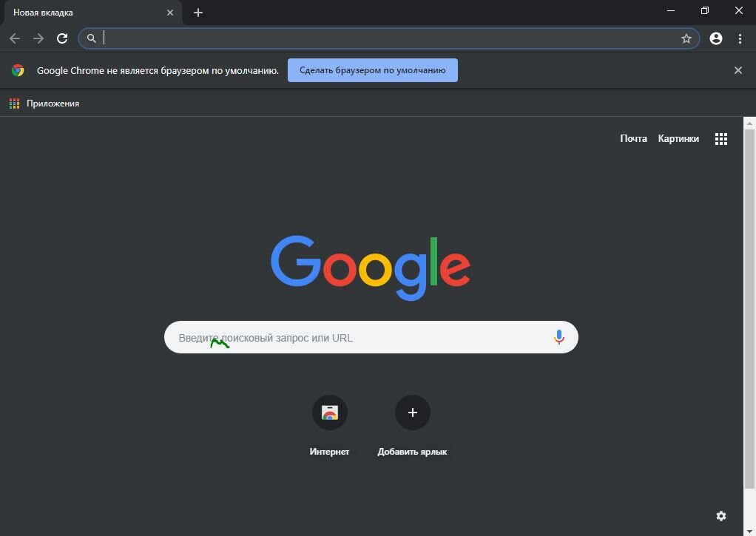Dismiss the default browser notification bar
This screenshot has height=536, width=756.
738,70
